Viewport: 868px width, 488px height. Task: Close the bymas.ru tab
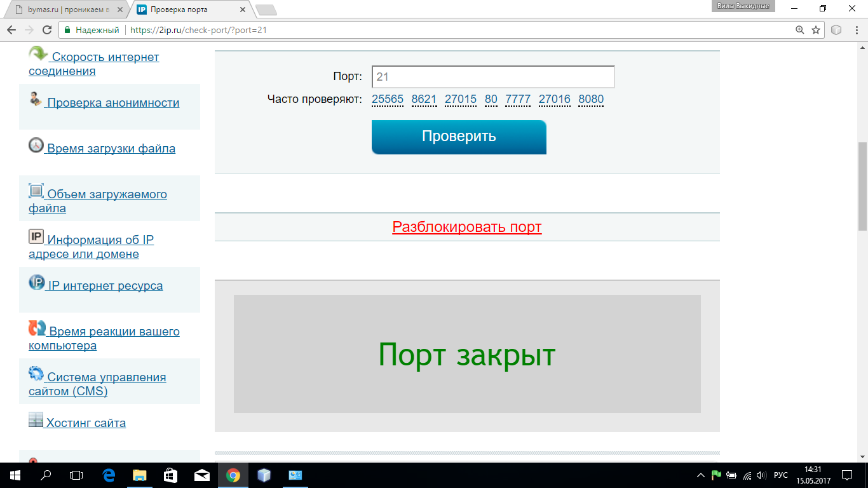120,10
